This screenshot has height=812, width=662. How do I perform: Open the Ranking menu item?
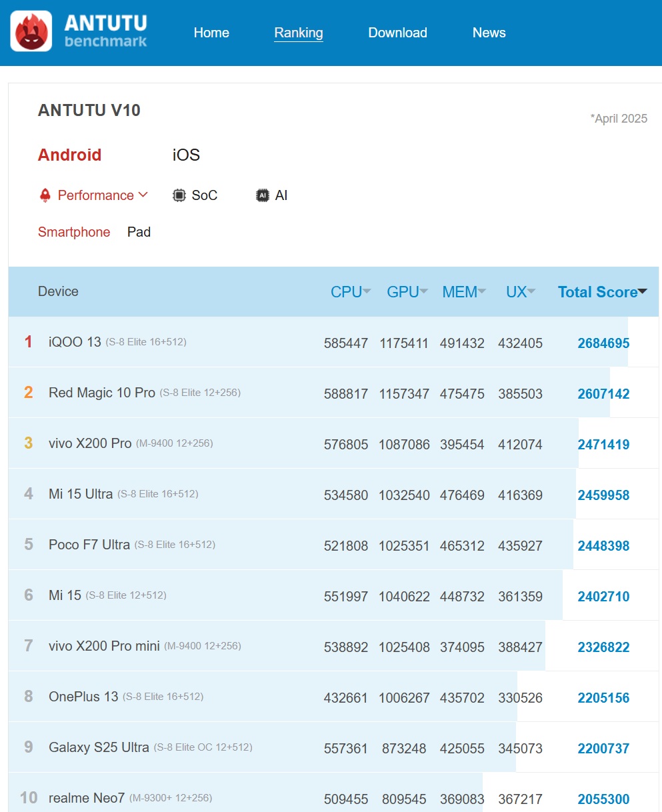pos(299,33)
